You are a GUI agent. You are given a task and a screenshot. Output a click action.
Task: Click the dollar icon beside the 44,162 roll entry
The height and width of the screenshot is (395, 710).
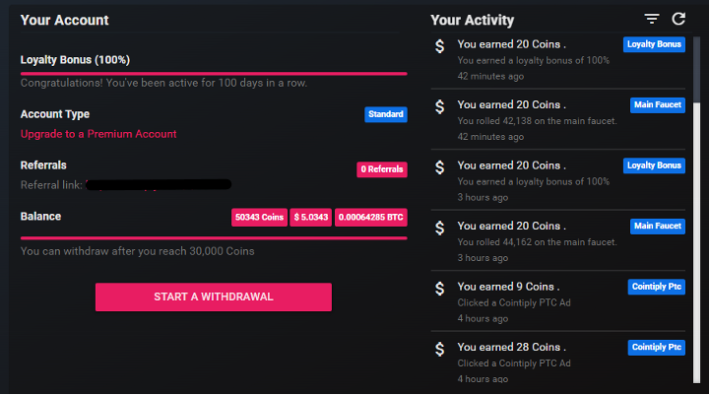440,228
